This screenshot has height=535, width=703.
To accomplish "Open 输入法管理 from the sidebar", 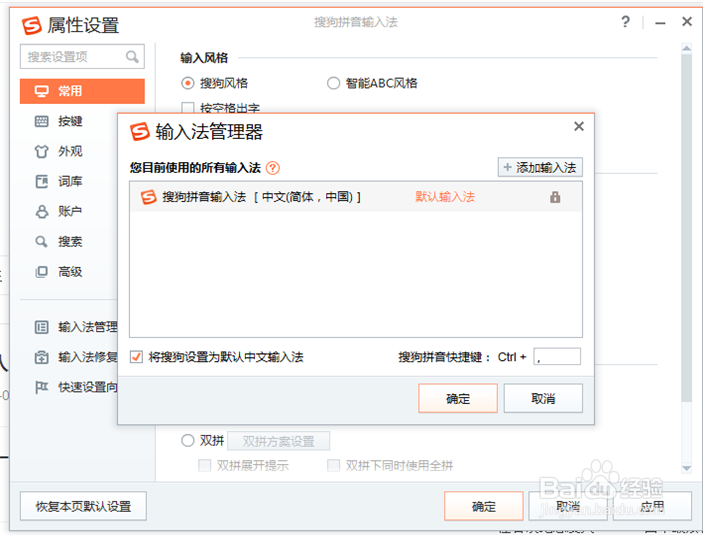I will 87,327.
